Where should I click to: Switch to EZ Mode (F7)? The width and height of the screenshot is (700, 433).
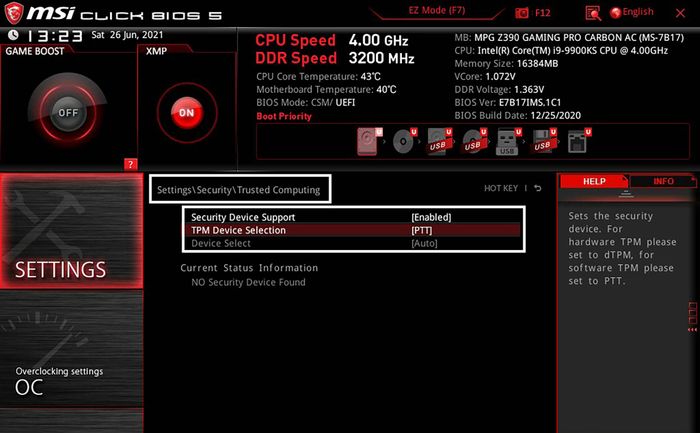[x=437, y=10]
